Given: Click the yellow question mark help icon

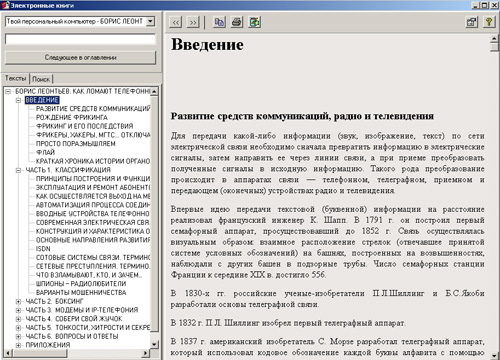Looking at the screenshot, I should click(489, 22).
